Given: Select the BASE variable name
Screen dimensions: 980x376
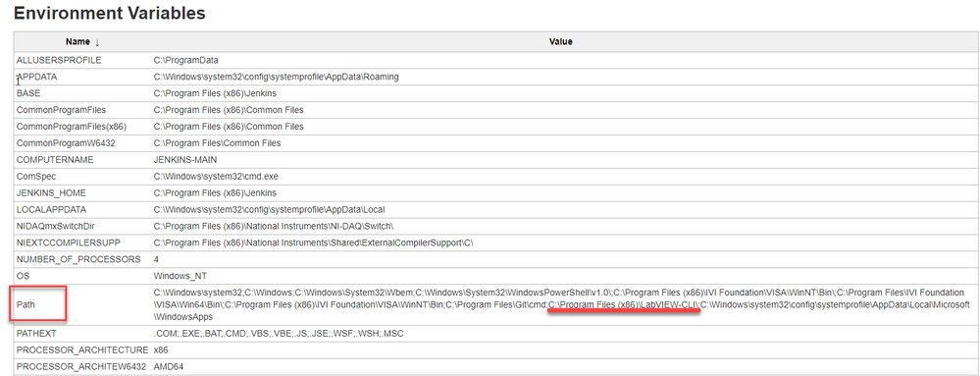Looking at the screenshot, I should click(28, 93).
